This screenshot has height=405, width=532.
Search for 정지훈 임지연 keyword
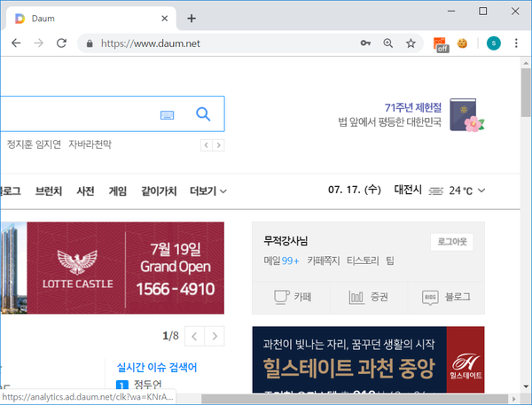[34, 144]
